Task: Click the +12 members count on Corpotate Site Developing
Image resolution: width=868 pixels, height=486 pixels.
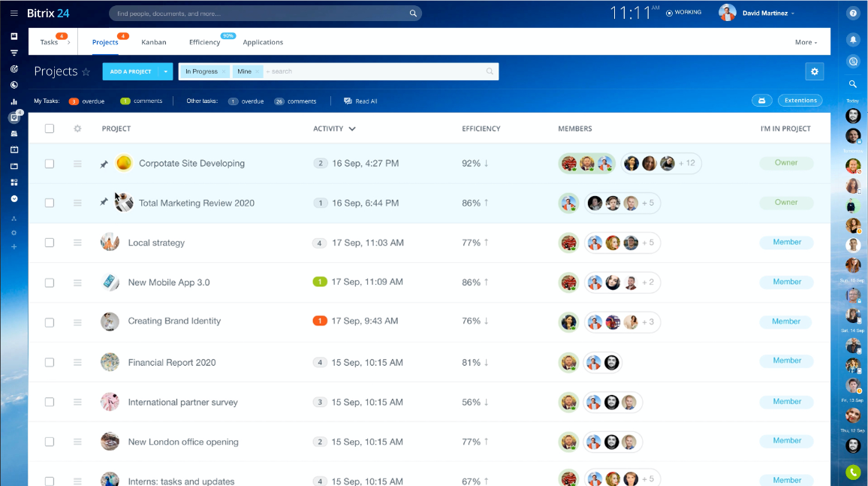Action: [687, 163]
